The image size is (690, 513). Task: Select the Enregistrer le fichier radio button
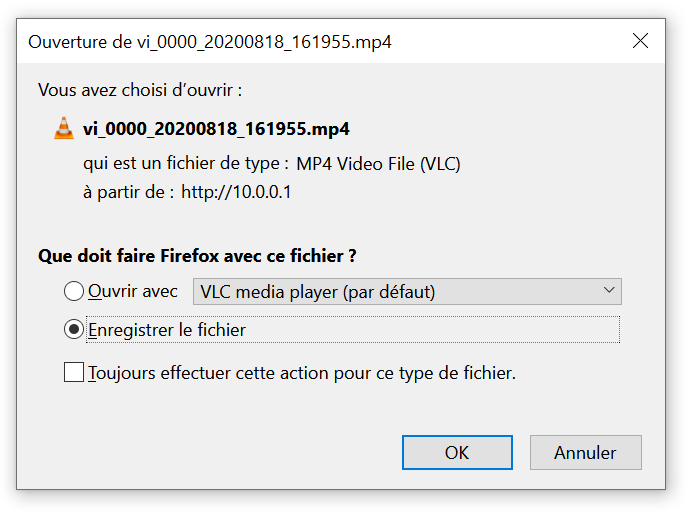pos(73,329)
